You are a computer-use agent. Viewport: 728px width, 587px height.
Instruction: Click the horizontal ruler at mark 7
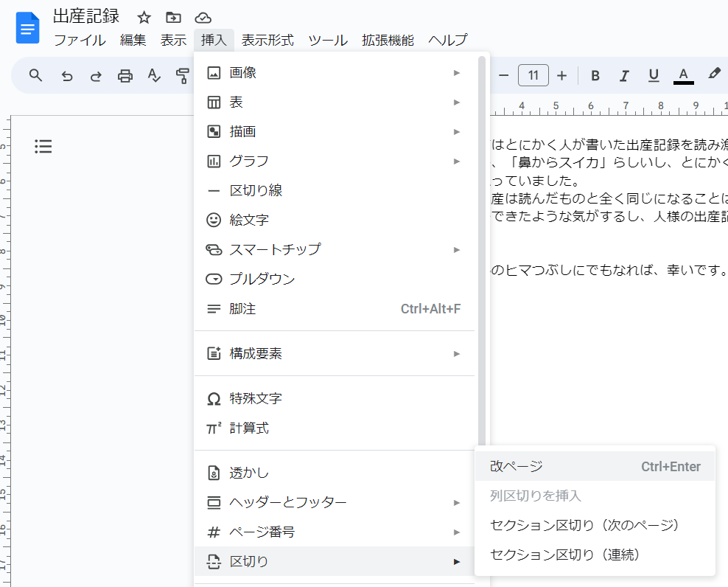click(x=626, y=105)
